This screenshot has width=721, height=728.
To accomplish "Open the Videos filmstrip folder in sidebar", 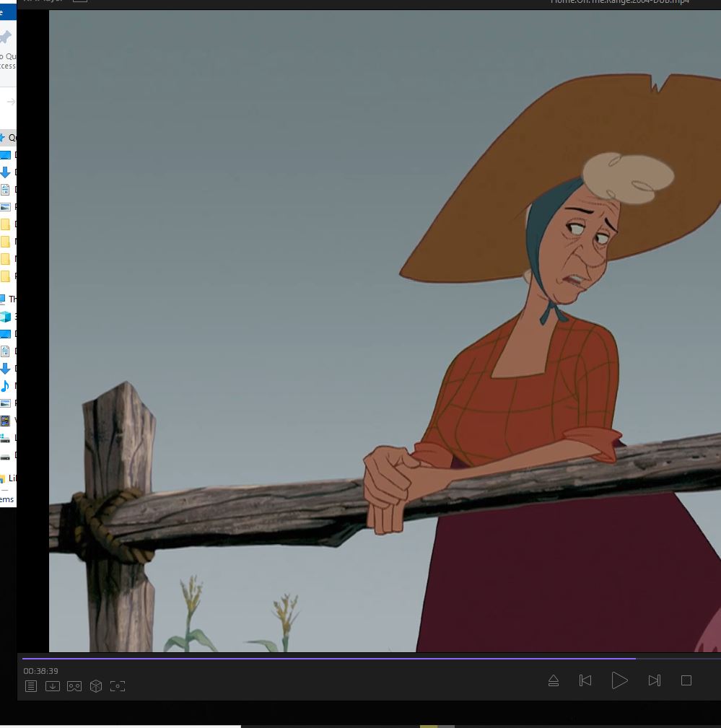I will [6, 421].
